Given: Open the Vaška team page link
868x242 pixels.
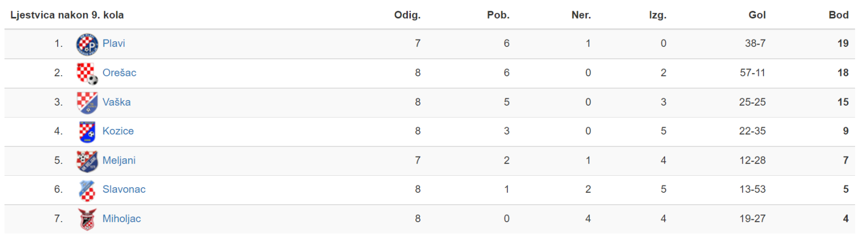Looking at the screenshot, I should click(x=116, y=102).
